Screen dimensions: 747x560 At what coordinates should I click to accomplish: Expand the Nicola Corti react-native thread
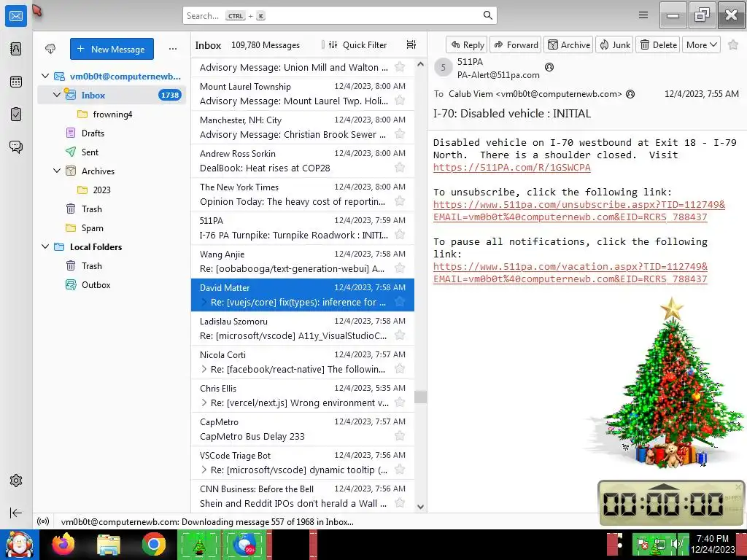click(x=204, y=369)
